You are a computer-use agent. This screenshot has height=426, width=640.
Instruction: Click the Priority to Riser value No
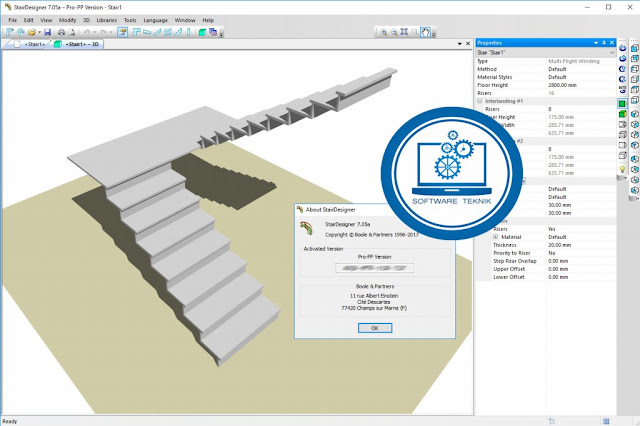[552, 253]
